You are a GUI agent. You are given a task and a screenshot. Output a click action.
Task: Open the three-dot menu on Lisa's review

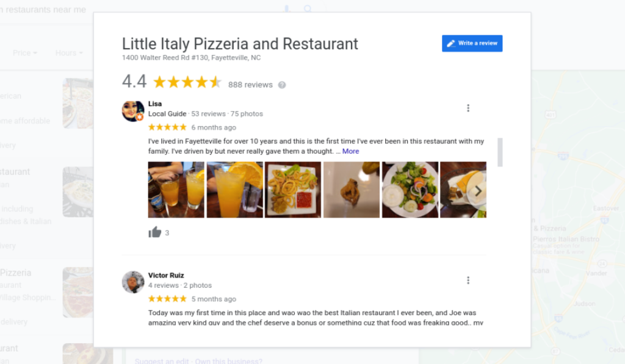point(468,108)
